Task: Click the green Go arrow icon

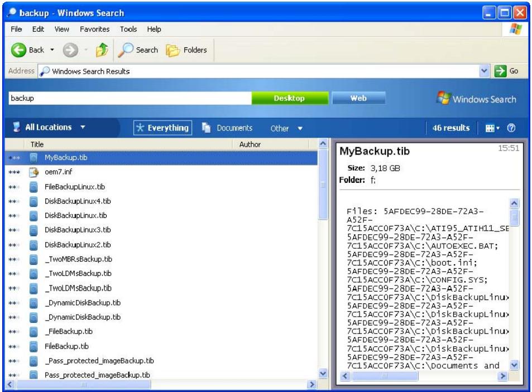Action: 500,71
